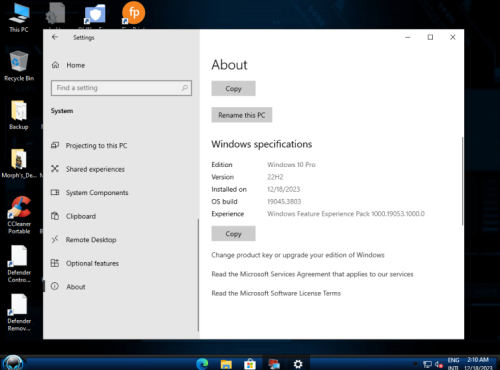The width and height of the screenshot is (500, 370).
Task: Open Microsoft Software License Terms link
Action: pos(276,293)
